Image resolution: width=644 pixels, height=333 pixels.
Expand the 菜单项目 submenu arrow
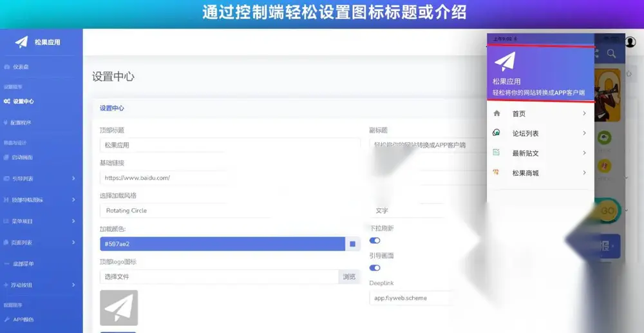(x=73, y=221)
